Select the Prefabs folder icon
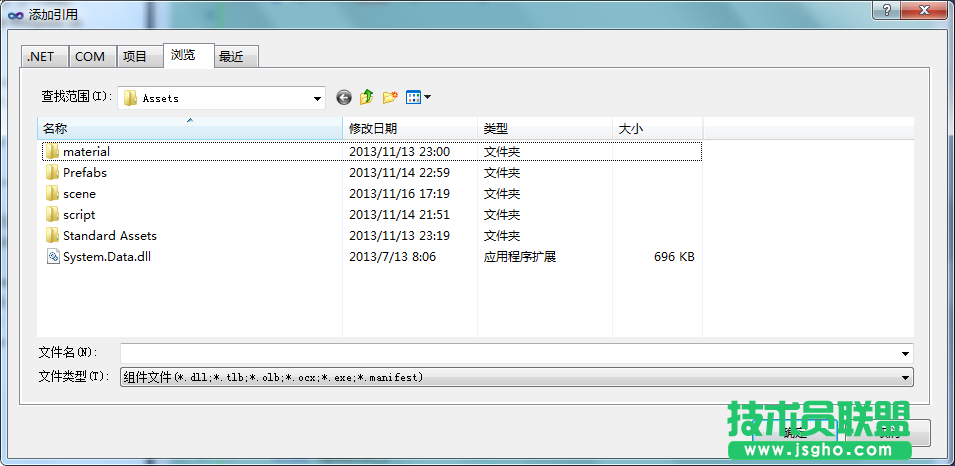This screenshot has height=466, width=955. [x=52, y=172]
